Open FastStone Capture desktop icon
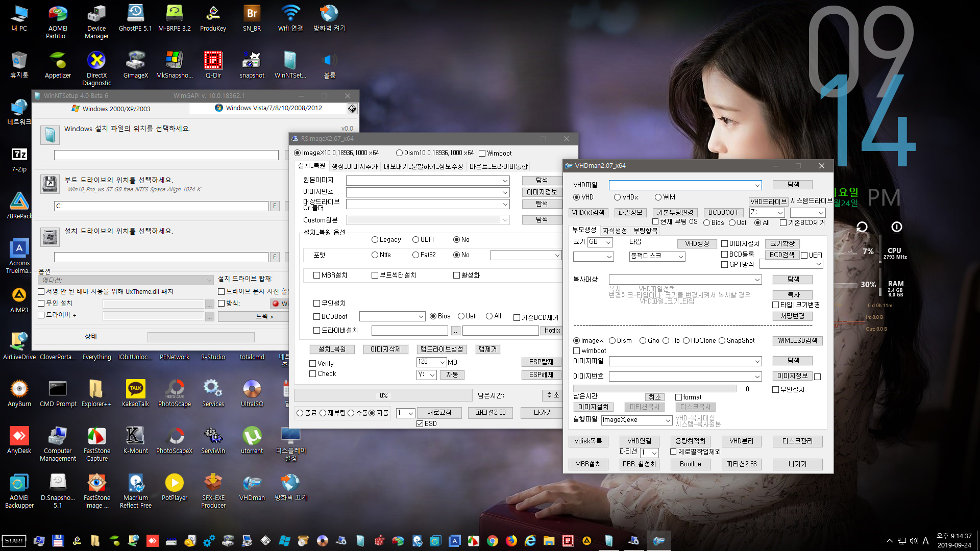 96,444
